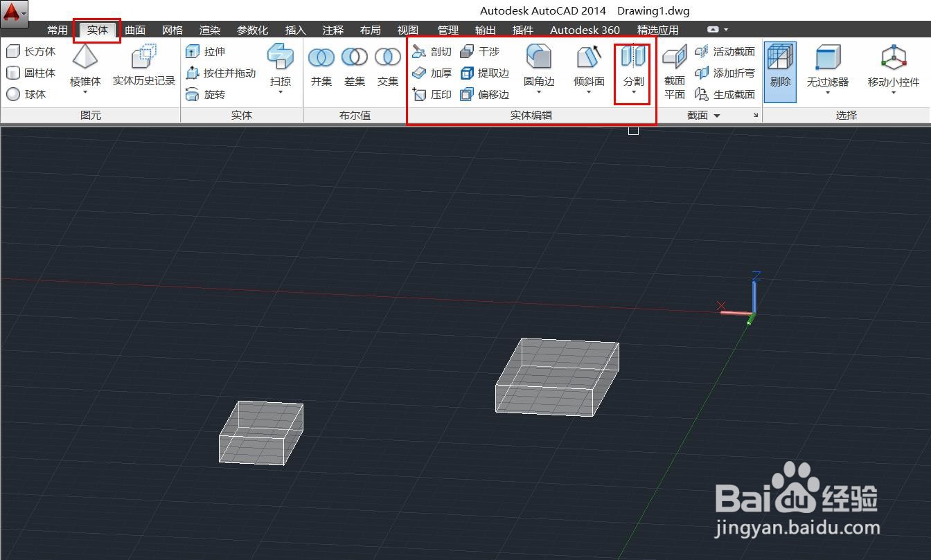Switch to the 实体 tab
The image size is (931, 560).
(98, 30)
